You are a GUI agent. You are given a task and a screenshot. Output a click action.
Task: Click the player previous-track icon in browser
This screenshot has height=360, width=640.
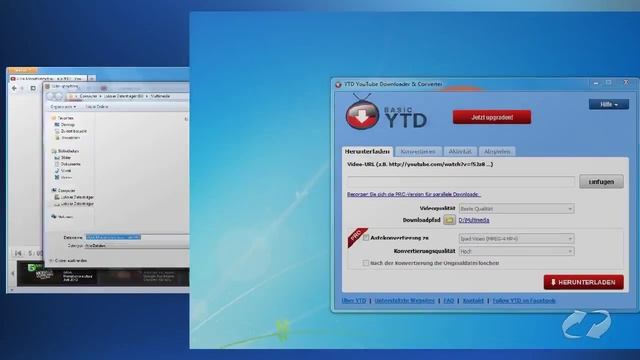18,253
